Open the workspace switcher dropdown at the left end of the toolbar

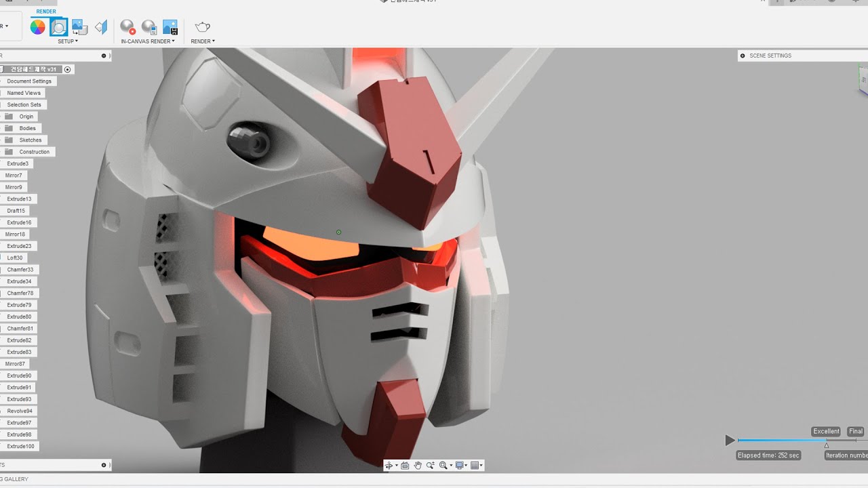click(5, 26)
